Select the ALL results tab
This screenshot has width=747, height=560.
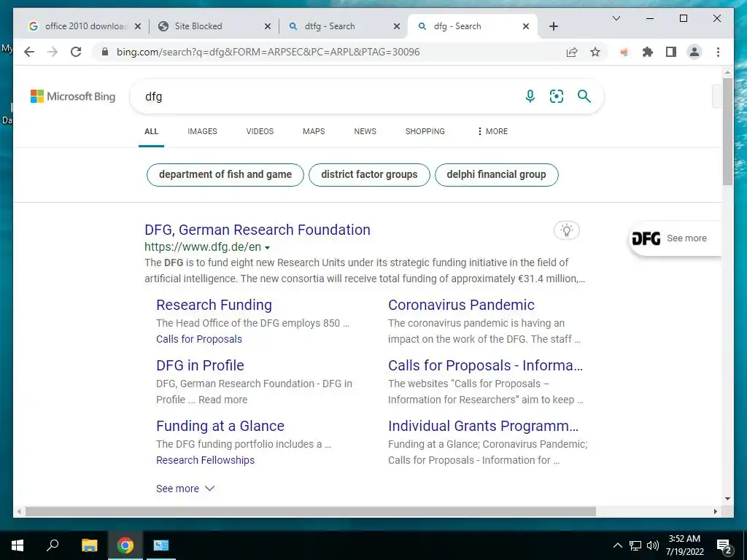(151, 131)
